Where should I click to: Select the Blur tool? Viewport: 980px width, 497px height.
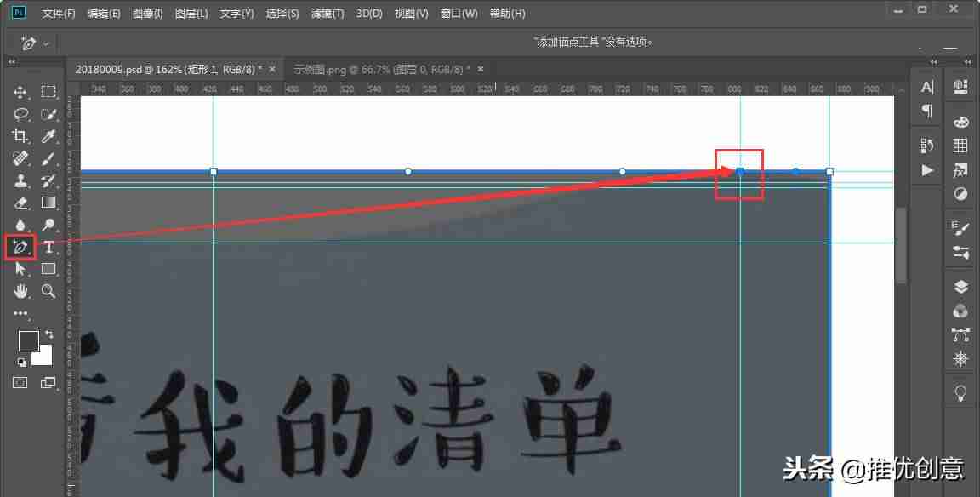pos(20,225)
